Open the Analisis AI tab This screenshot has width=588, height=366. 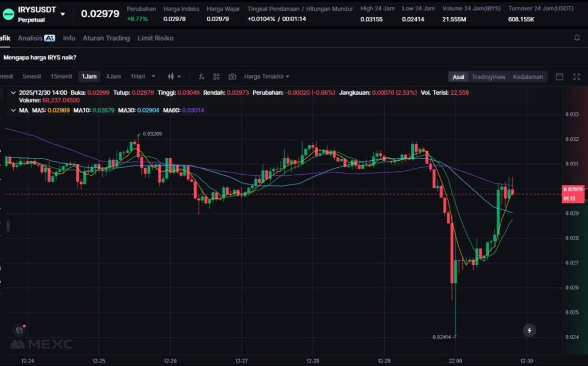click(x=36, y=38)
